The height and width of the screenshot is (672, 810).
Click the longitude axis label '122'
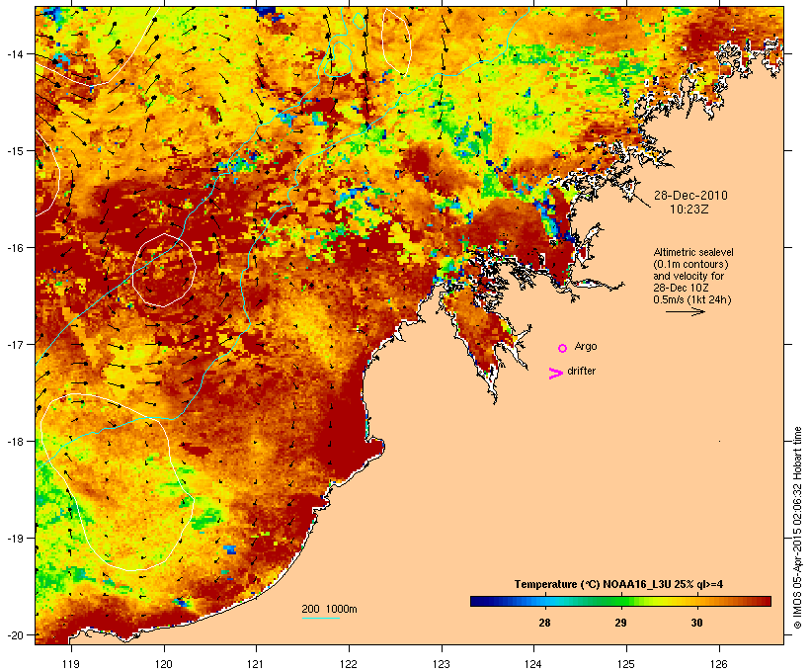coord(349,664)
